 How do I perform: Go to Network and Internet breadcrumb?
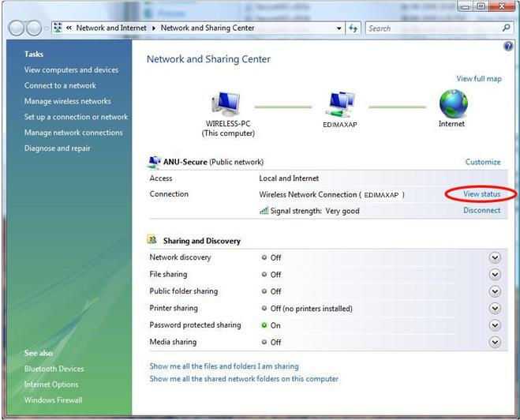point(111,28)
